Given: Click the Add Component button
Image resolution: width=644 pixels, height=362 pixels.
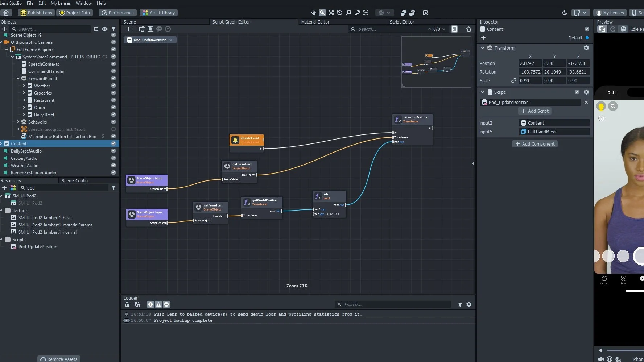Looking at the screenshot, I should point(535,144).
